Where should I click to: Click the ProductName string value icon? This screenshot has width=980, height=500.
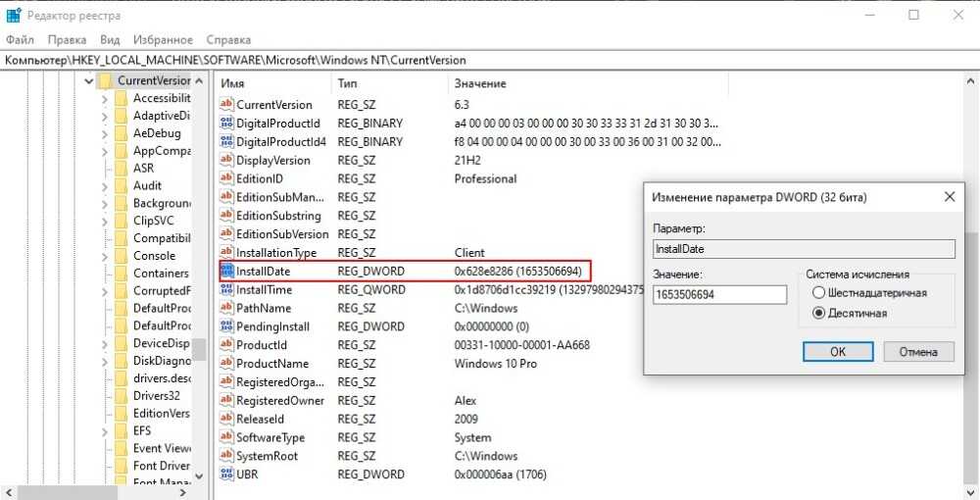point(227,364)
